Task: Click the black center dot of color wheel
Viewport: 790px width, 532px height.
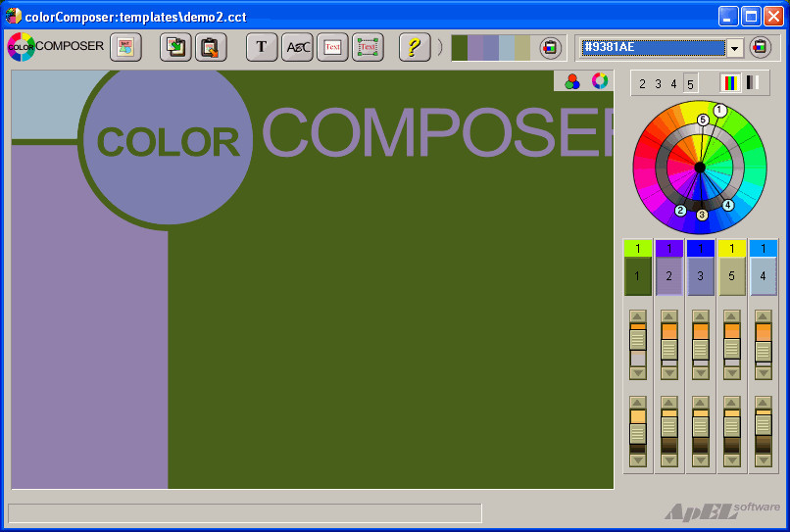Action: click(700, 168)
